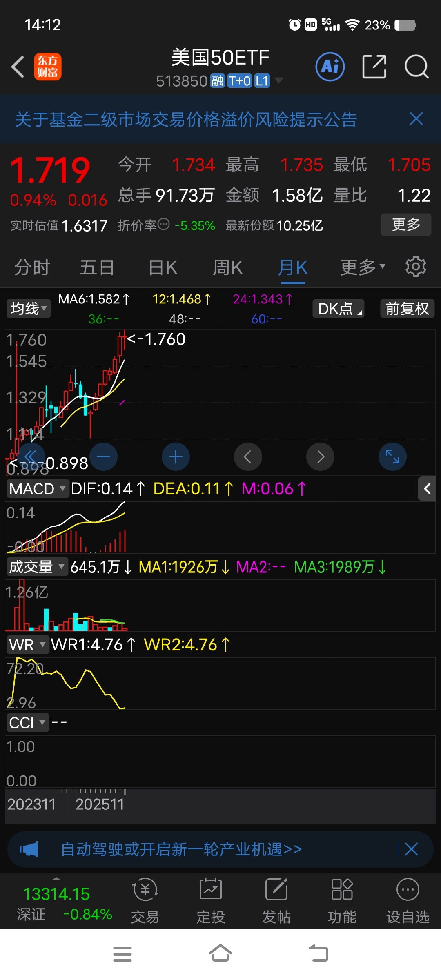This screenshot has height=980, width=441.
Task: Tap the back arrow icon
Action: point(18,67)
